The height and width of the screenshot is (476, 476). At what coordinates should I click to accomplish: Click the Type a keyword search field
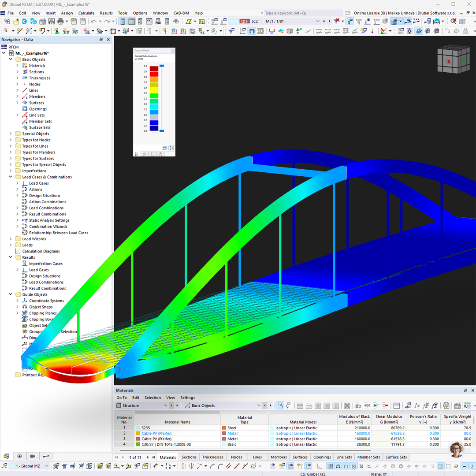303,13
